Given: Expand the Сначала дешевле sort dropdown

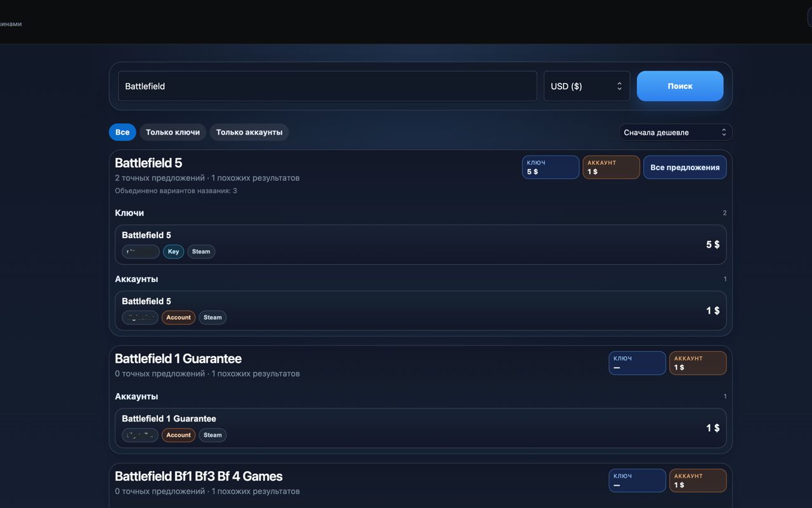Looking at the screenshot, I should [x=675, y=132].
